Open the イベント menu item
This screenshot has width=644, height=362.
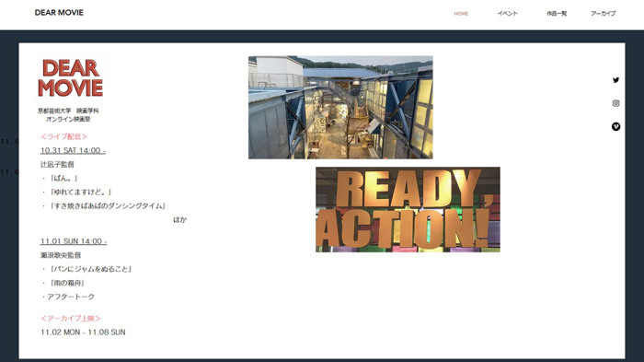(508, 14)
